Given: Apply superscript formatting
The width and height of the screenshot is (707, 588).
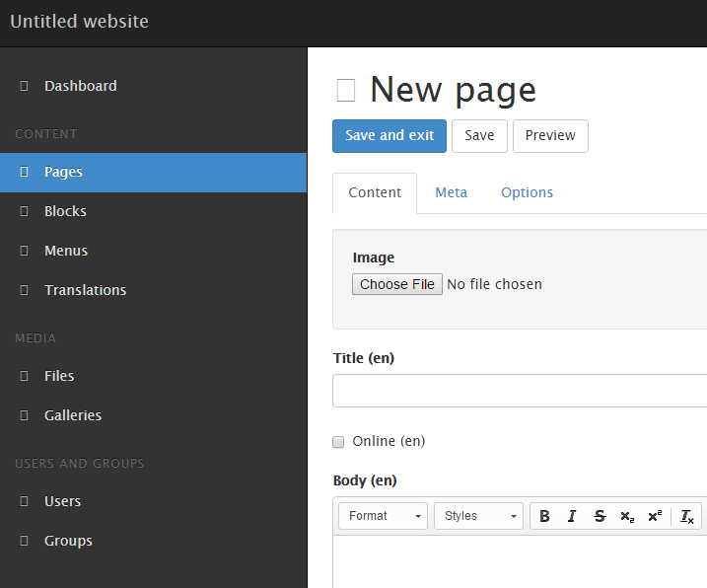Looking at the screenshot, I should (655, 516).
